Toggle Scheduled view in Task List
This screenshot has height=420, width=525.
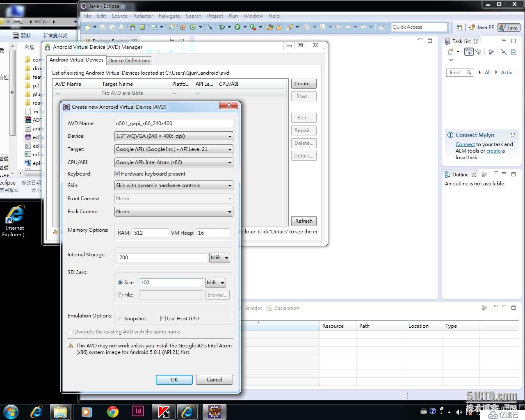click(x=478, y=52)
